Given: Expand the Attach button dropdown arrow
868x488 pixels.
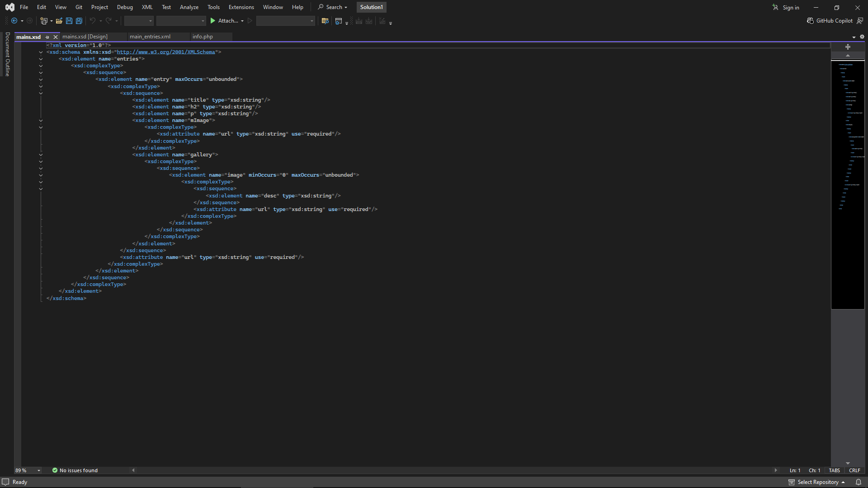Looking at the screenshot, I should pos(242,21).
